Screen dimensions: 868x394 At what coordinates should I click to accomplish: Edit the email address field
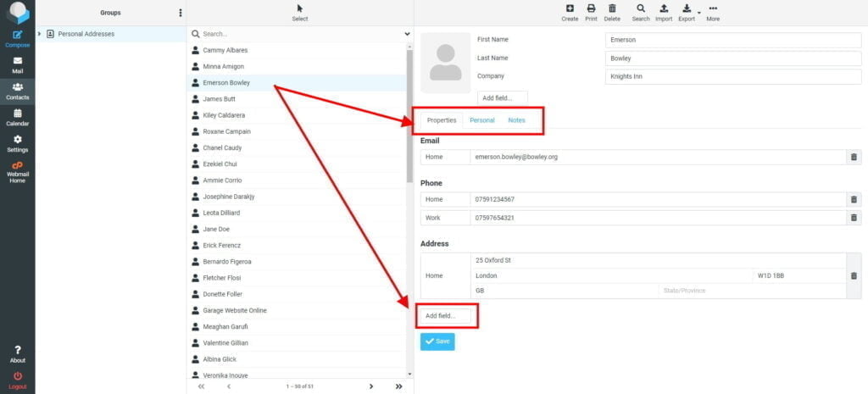click(x=658, y=157)
